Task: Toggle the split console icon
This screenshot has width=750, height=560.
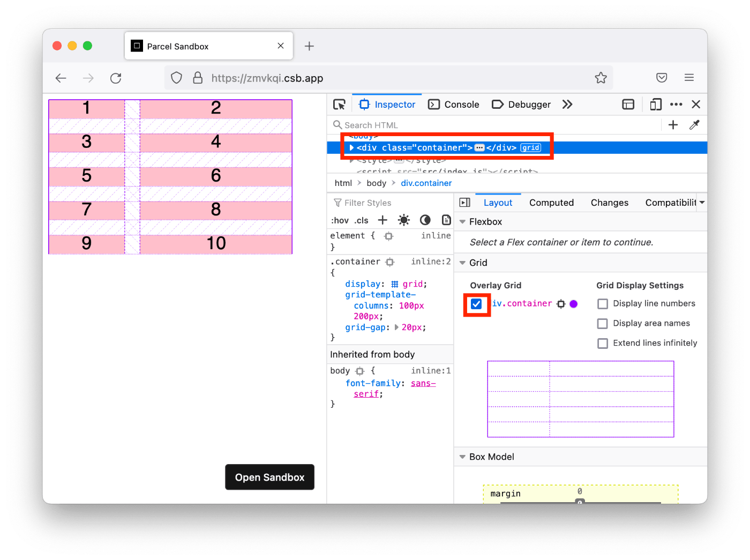Action: [628, 104]
